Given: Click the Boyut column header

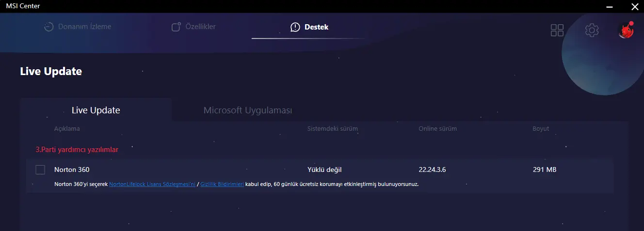Looking at the screenshot, I should (x=541, y=129).
